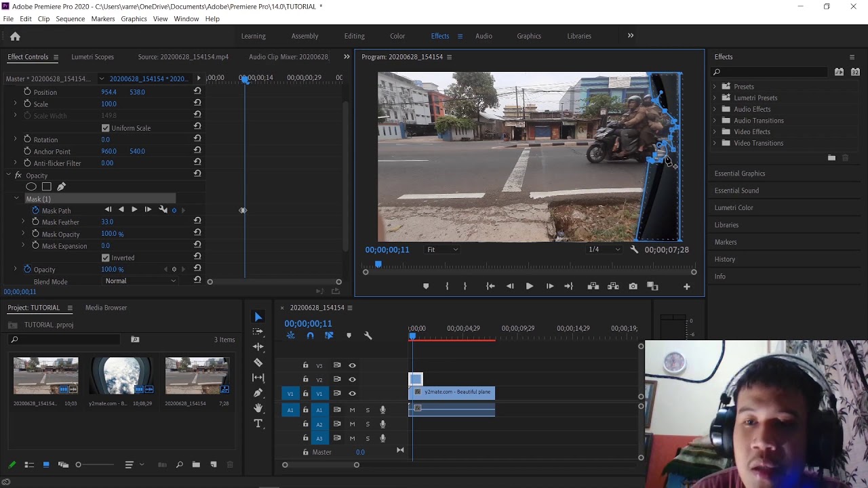Open the 1/4 playback resolution dropdown

click(604, 249)
